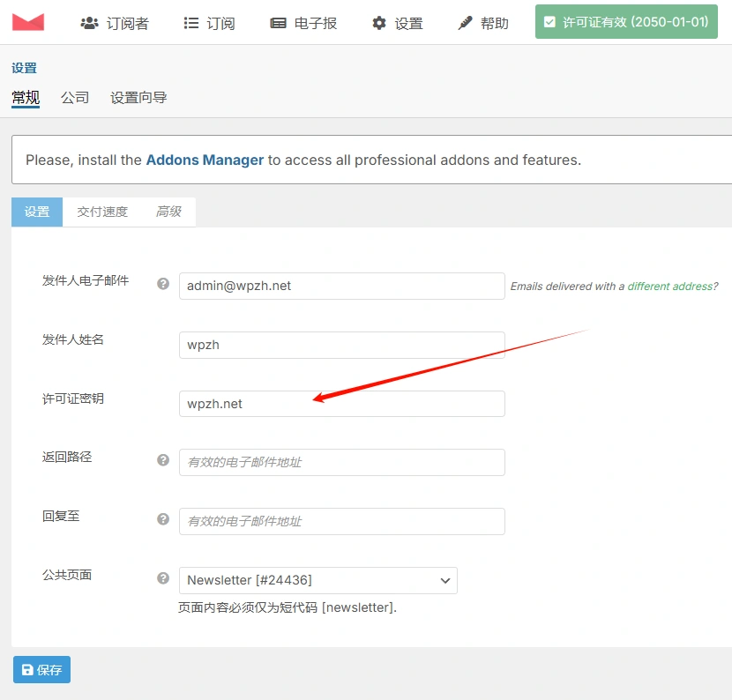This screenshot has width=732, height=700.
Task: Click the help icon next to 公共页面
Action: pyautogui.click(x=162, y=578)
